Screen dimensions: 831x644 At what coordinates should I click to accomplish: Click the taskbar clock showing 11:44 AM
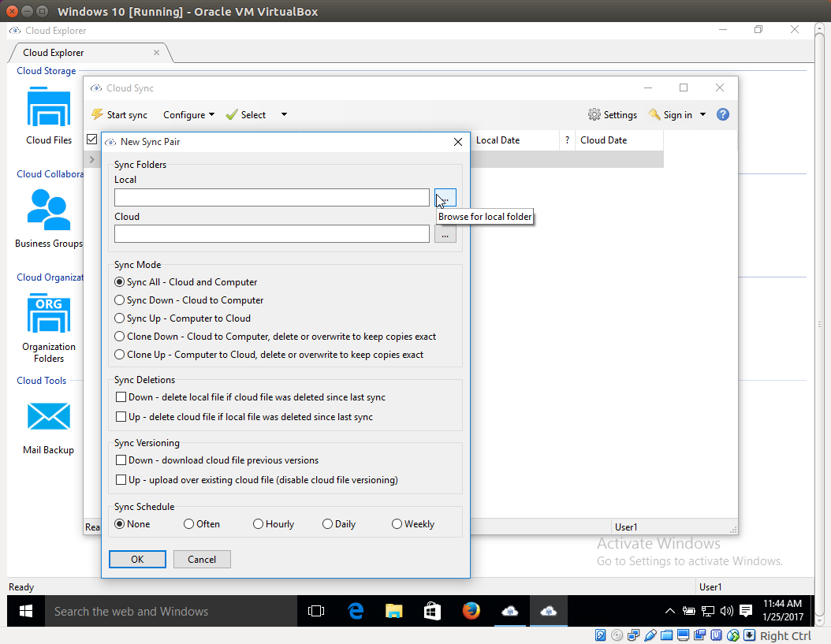tap(783, 611)
